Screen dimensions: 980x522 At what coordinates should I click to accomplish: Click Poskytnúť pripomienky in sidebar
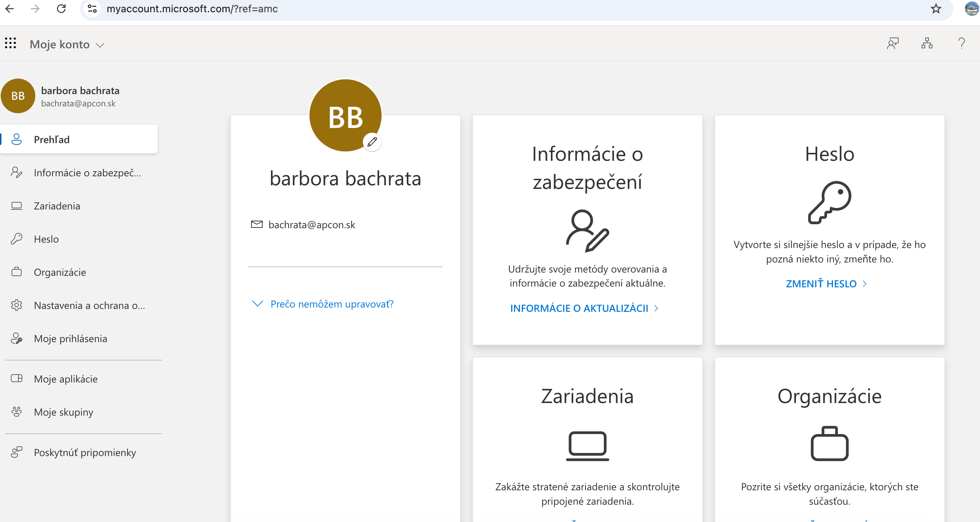[x=84, y=452]
